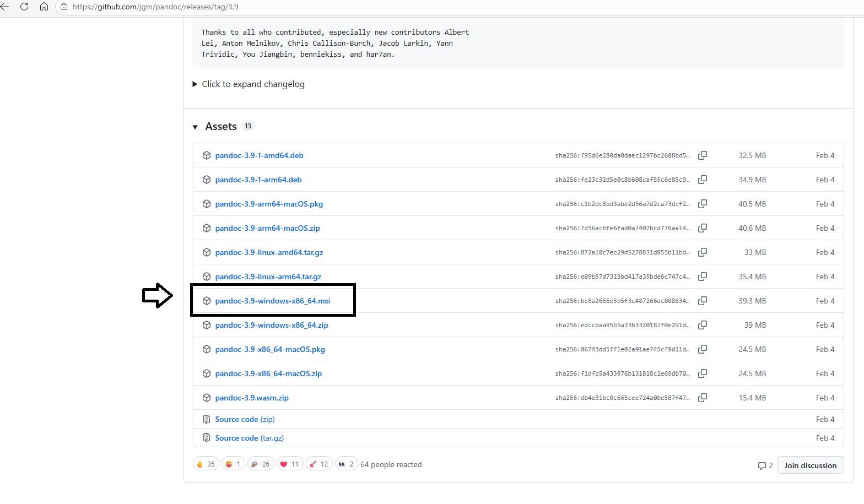Expand the changelog disclosure triangle
The image size is (864, 504).
(x=195, y=84)
